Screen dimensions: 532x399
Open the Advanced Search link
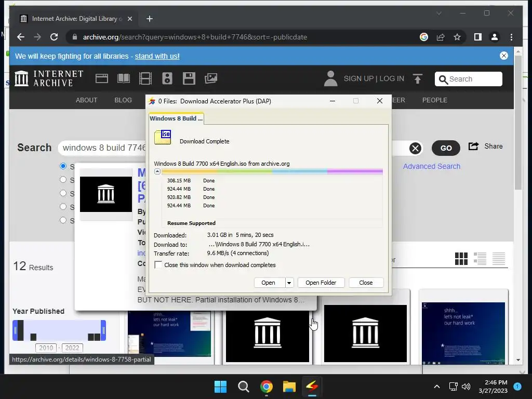(x=432, y=166)
